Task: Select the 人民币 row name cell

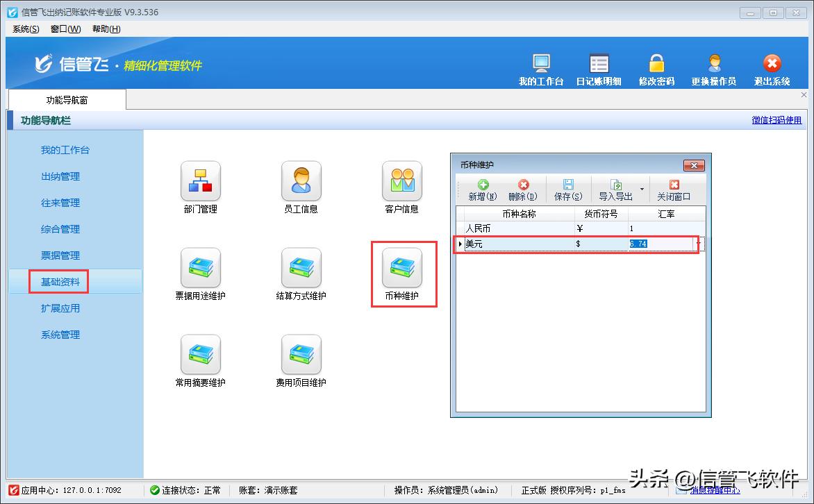Action: pyautogui.click(x=519, y=228)
